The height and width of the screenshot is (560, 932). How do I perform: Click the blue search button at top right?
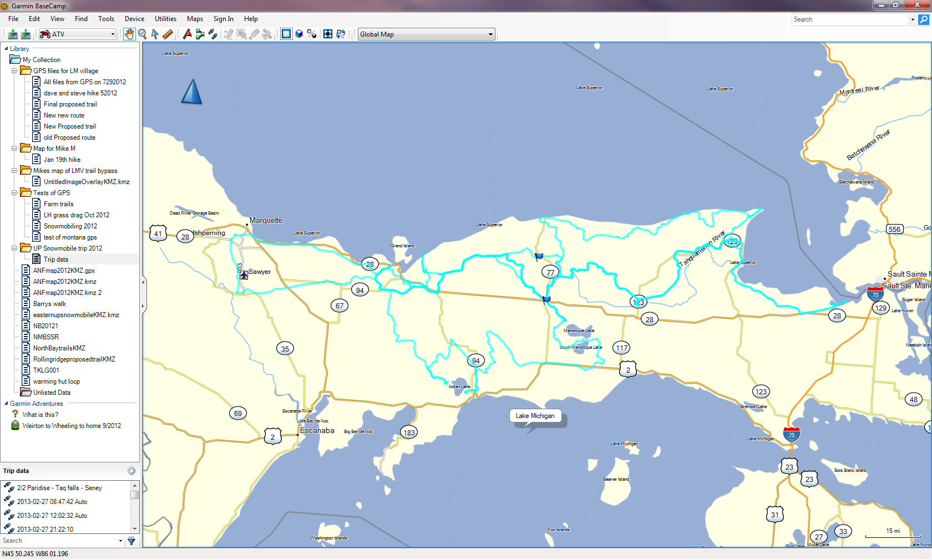click(x=924, y=19)
